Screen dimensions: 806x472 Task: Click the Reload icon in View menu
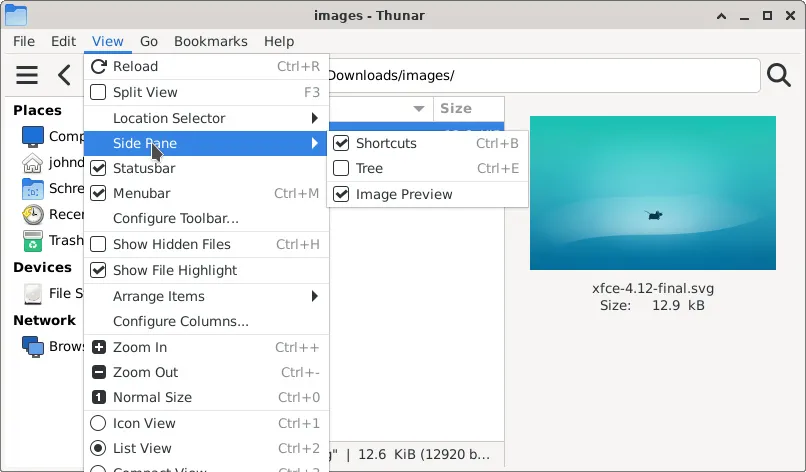coord(98,66)
